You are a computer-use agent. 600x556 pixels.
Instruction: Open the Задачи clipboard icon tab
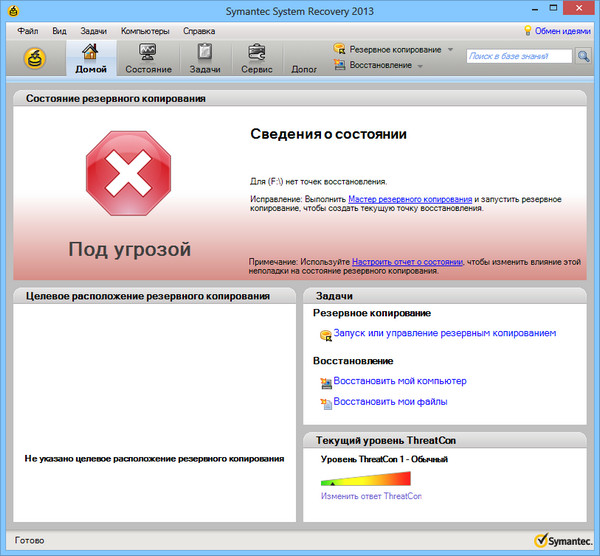[x=205, y=58]
